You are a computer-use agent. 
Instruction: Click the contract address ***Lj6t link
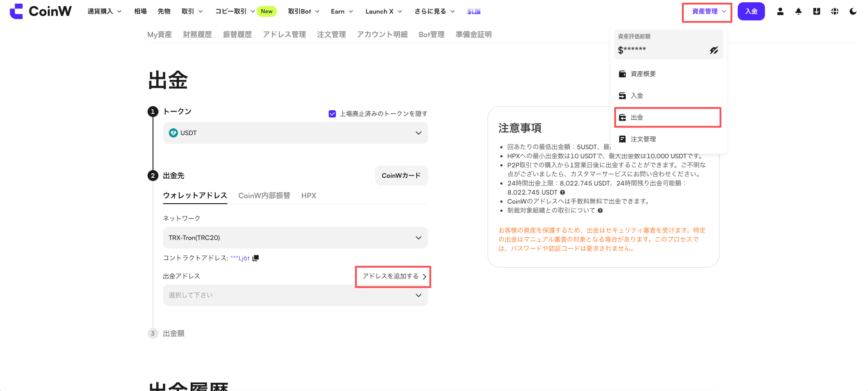240,258
